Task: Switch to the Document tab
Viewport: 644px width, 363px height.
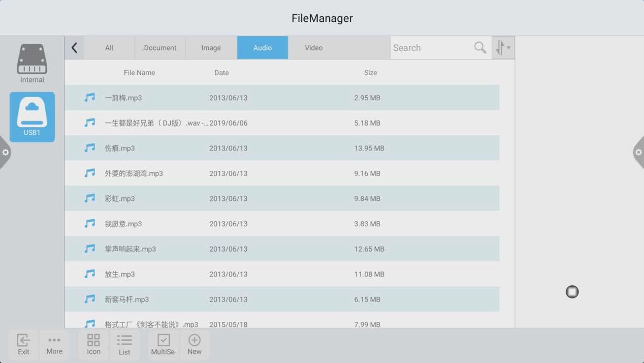Action: [160, 48]
